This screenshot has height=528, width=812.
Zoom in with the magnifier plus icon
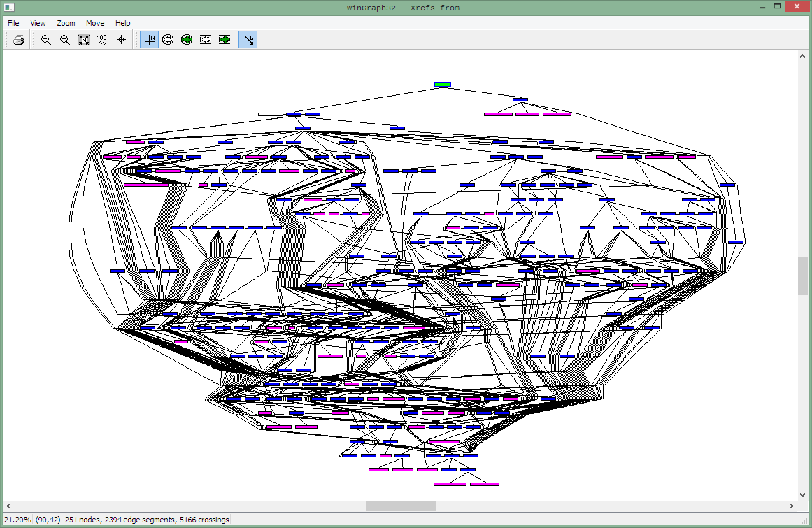pyautogui.click(x=46, y=40)
